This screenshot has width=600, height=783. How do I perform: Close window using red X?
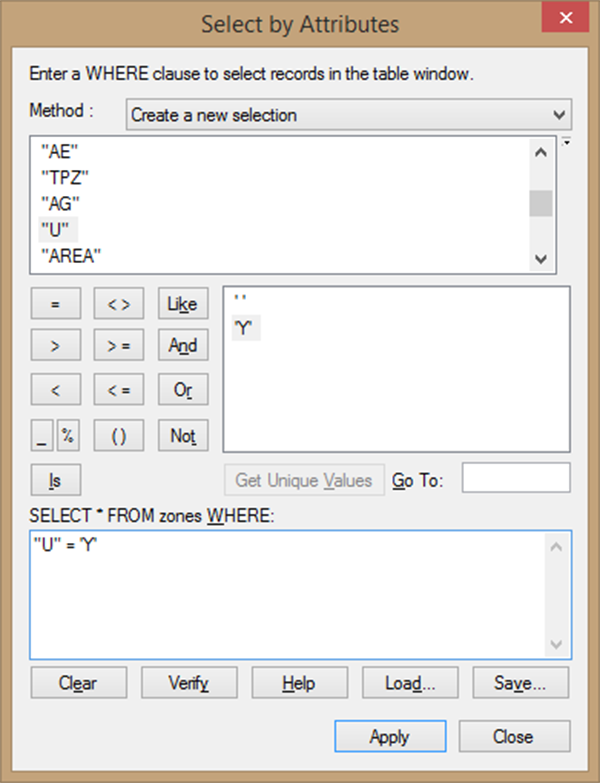coord(566,18)
